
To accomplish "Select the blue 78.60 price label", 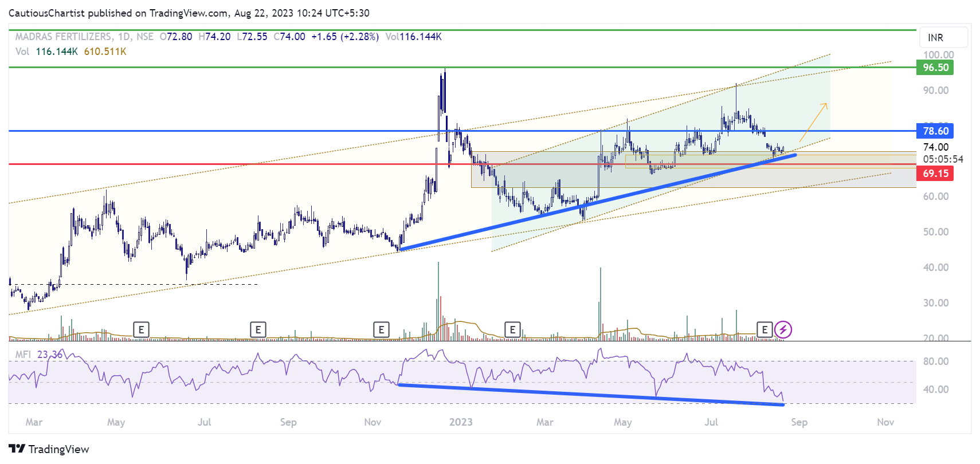I will 935,131.
